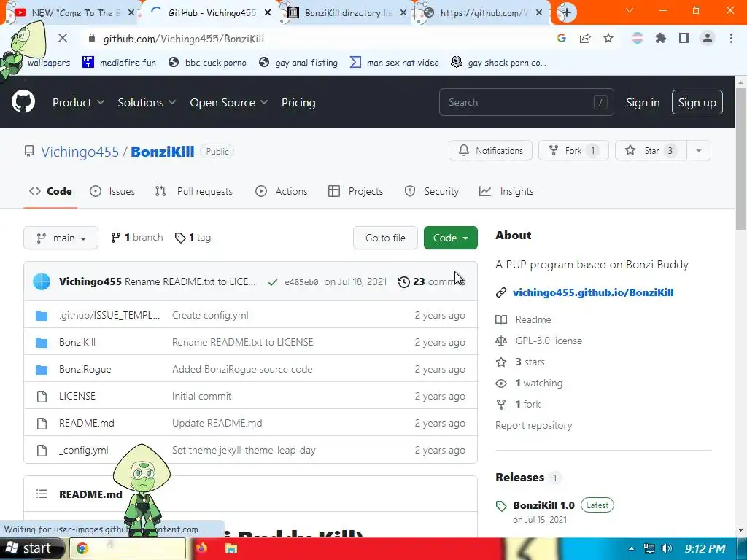The image size is (747, 560).
Task: Click the green commit status checkmark
Action: click(x=273, y=282)
